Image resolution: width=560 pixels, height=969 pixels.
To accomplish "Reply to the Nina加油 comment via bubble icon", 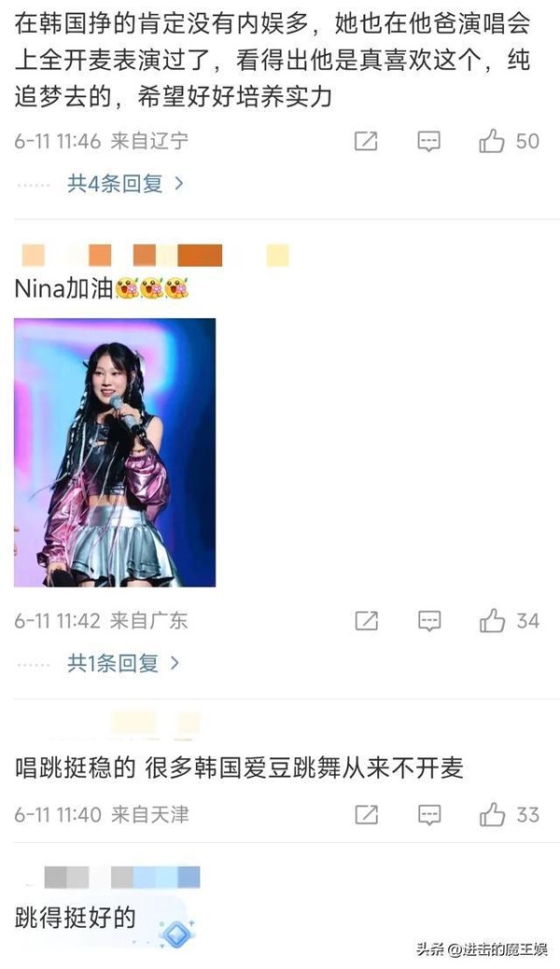I will [x=429, y=621].
